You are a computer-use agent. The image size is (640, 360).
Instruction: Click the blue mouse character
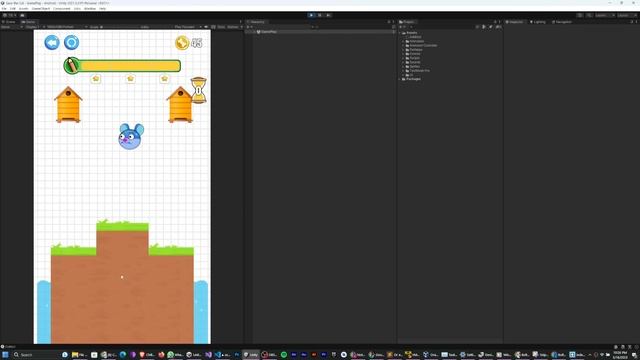(131, 136)
